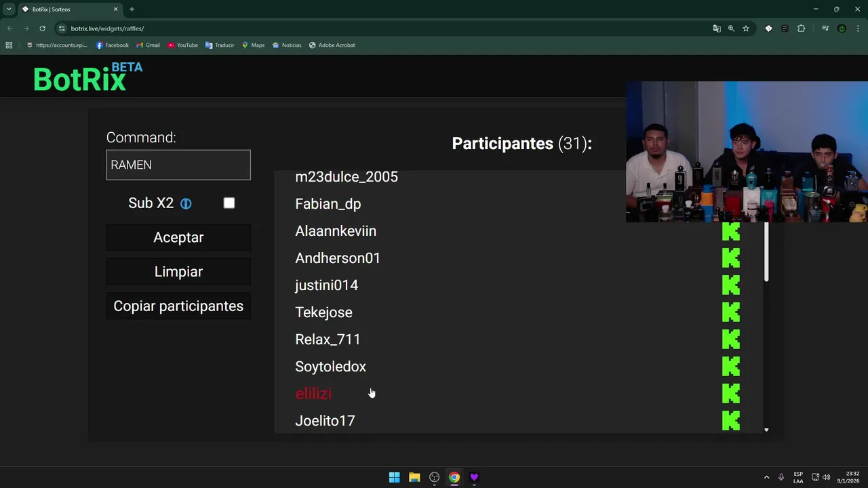
Task: Select participant justini014
Action: (327, 285)
